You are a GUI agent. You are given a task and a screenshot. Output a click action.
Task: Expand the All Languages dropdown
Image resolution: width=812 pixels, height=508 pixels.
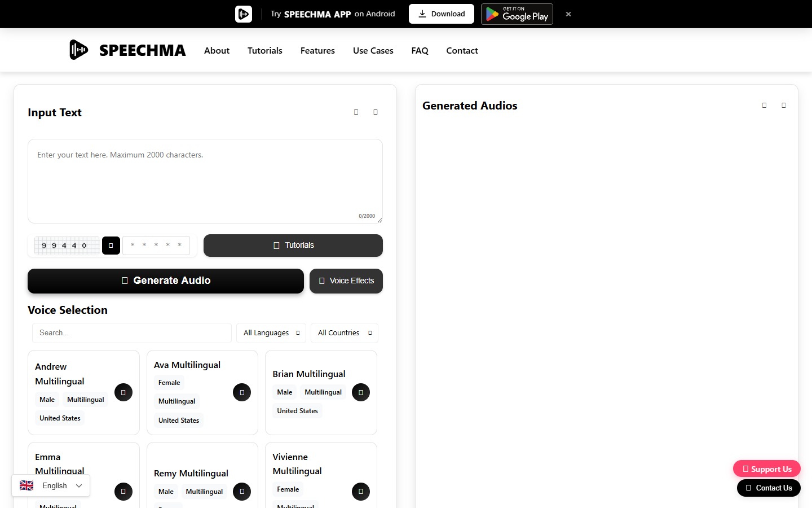tap(271, 333)
